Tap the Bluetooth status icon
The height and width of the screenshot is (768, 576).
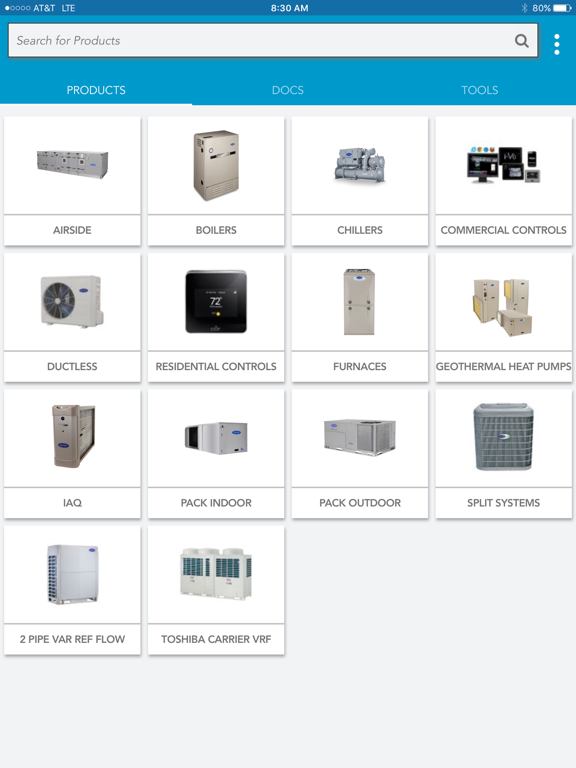tap(524, 8)
